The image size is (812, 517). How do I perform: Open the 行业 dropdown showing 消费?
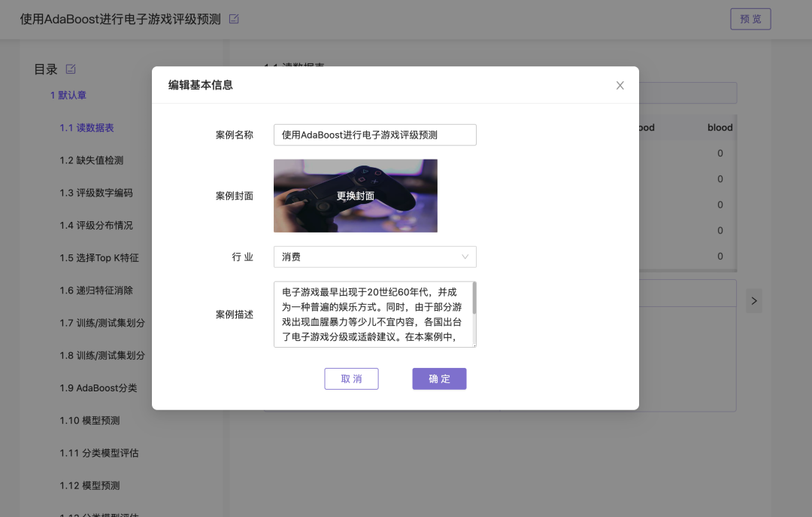[375, 257]
